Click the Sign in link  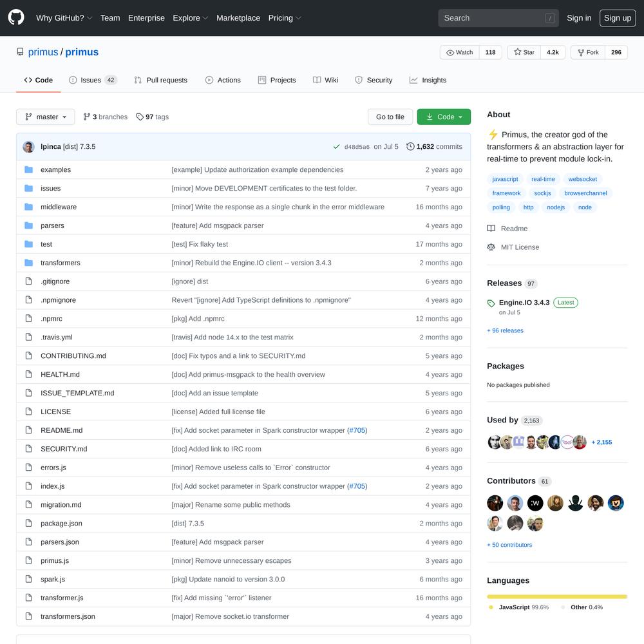579,18
